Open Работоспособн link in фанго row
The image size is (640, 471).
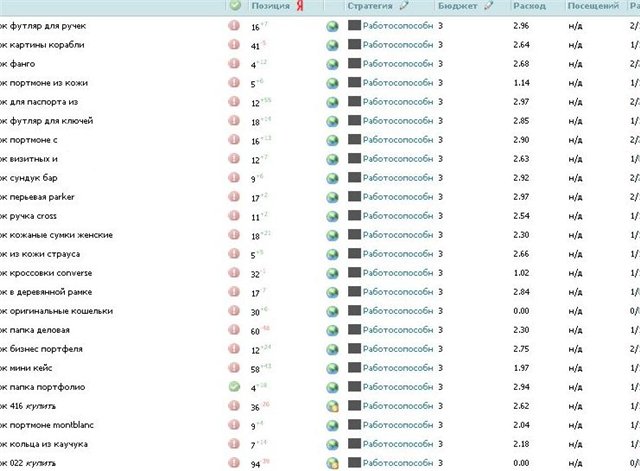[398, 64]
